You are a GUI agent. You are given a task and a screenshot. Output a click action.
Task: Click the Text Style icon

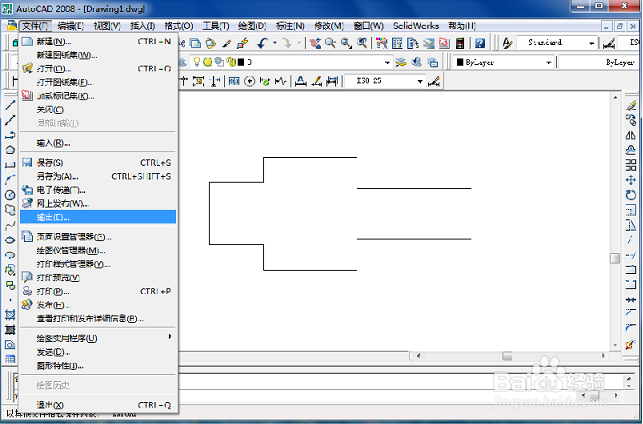click(508, 43)
